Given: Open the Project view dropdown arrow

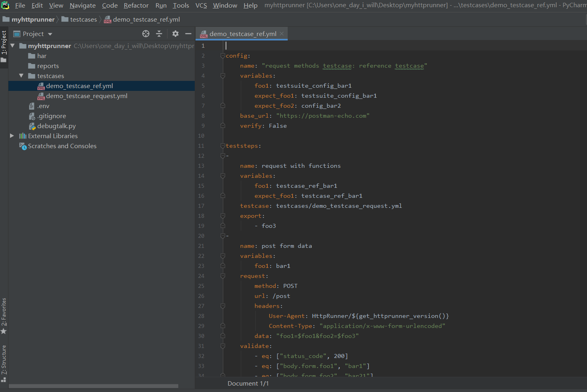Looking at the screenshot, I should tap(50, 34).
